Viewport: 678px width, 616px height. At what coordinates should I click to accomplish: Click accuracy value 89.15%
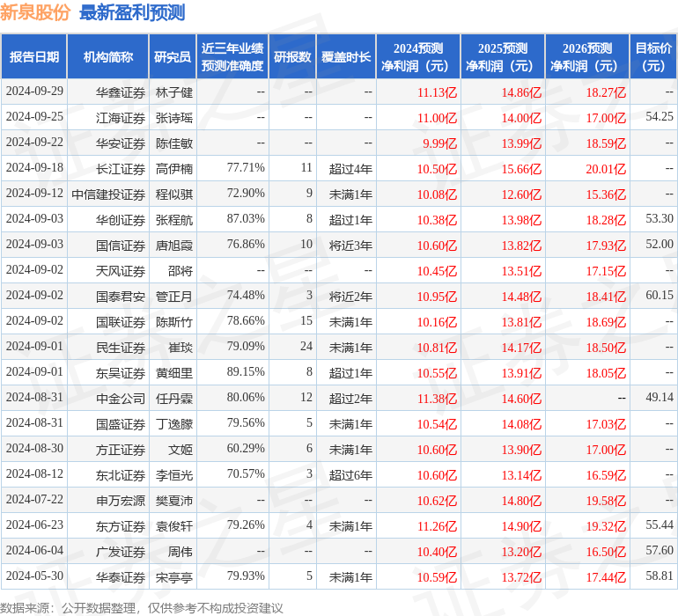pyautogui.click(x=246, y=371)
